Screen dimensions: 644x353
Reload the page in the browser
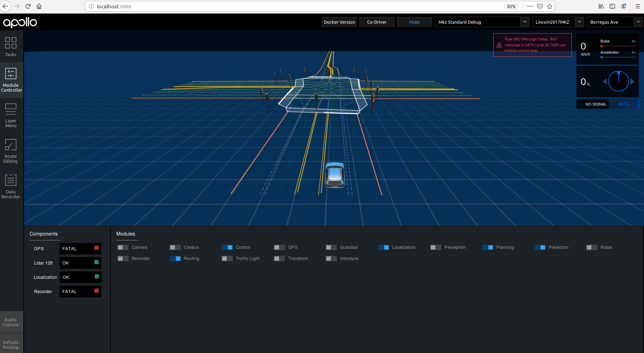[x=28, y=6]
